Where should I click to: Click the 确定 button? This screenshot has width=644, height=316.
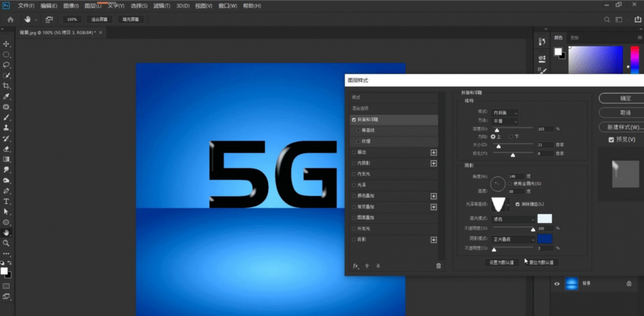click(x=623, y=99)
